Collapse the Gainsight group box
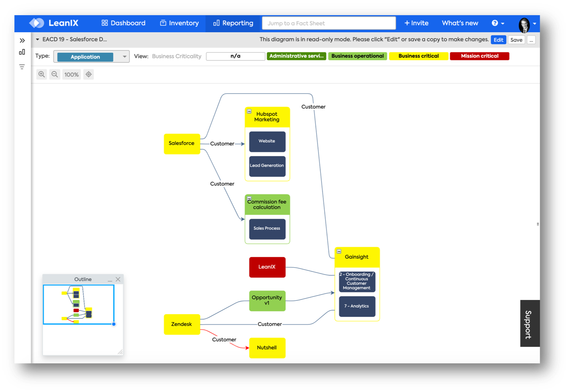 (x=339, y=251)
